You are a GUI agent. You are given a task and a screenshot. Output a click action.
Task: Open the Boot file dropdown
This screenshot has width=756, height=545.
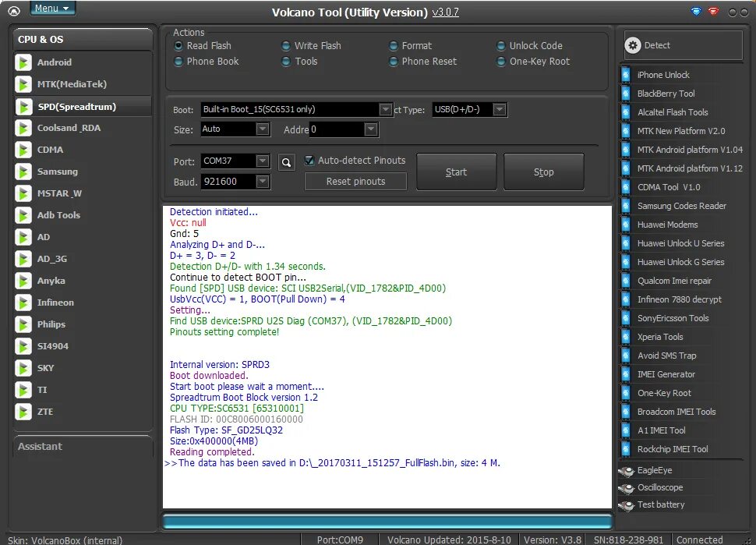pos(385,109)
